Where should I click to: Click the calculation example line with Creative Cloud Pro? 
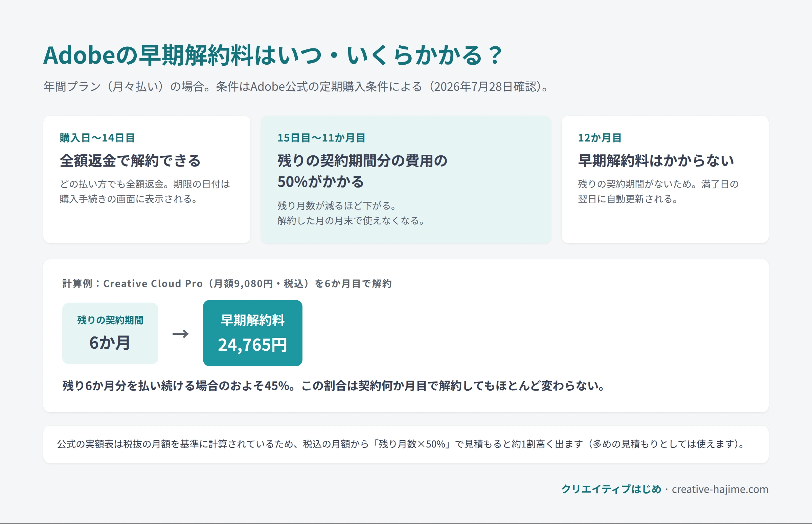pyautogui.click(x=227, y=283)
